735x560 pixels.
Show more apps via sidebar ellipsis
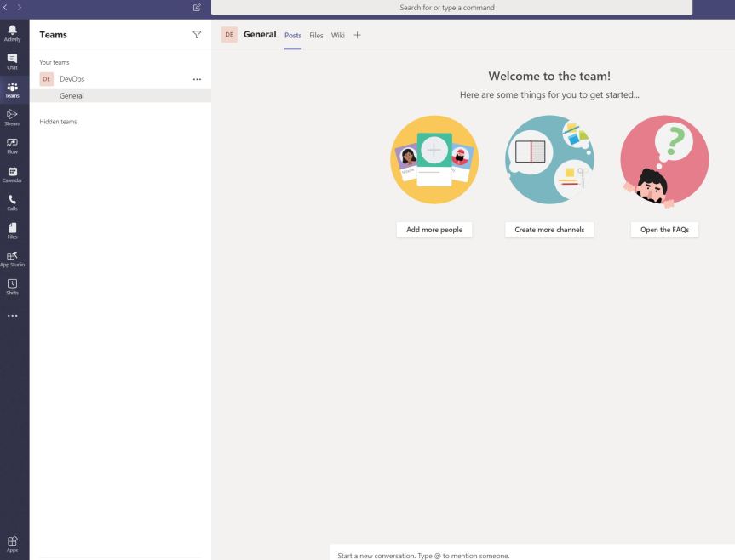14,316
